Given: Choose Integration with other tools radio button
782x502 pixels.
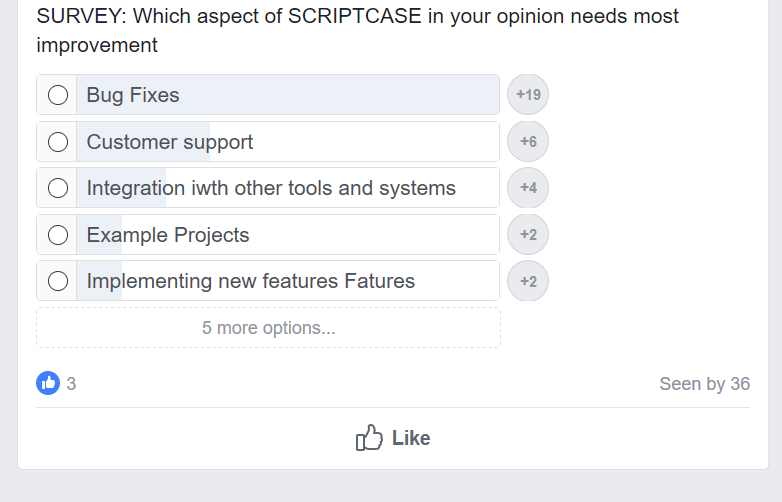Looking at the screenshot, I should [x=58, y=188].
